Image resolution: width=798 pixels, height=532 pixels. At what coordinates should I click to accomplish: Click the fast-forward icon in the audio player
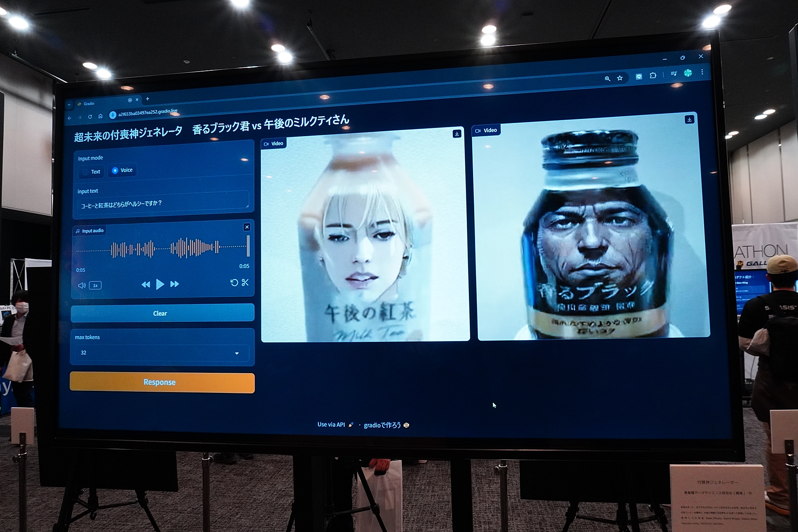click(175, 284)
